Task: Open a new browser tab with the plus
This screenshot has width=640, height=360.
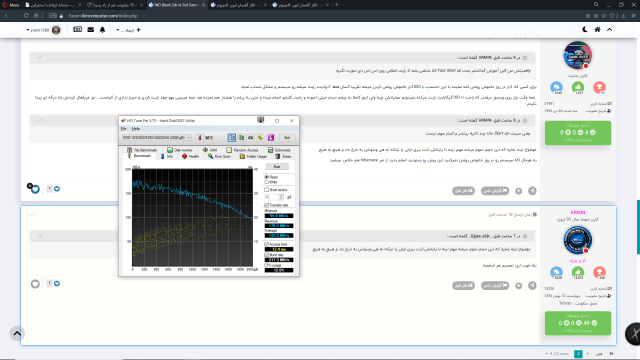Action: tap(336, 5)
